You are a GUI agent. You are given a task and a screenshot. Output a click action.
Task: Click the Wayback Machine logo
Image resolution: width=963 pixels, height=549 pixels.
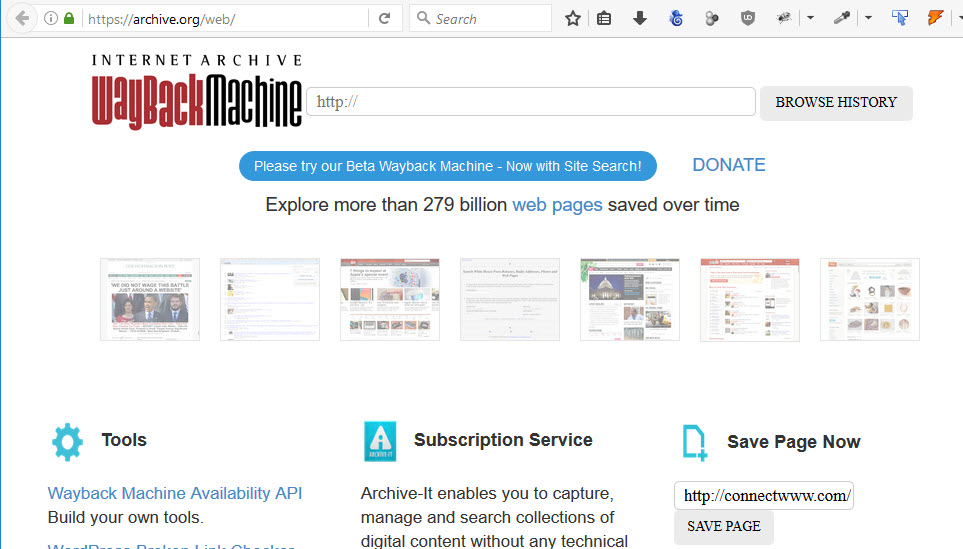(x=197, y=92)
